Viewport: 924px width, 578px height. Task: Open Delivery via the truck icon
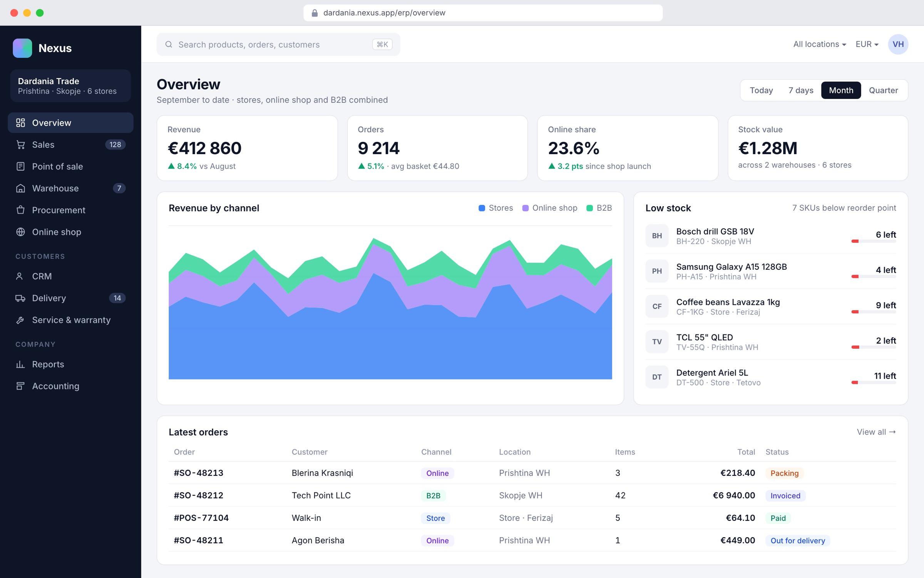[x=20, y=298]
